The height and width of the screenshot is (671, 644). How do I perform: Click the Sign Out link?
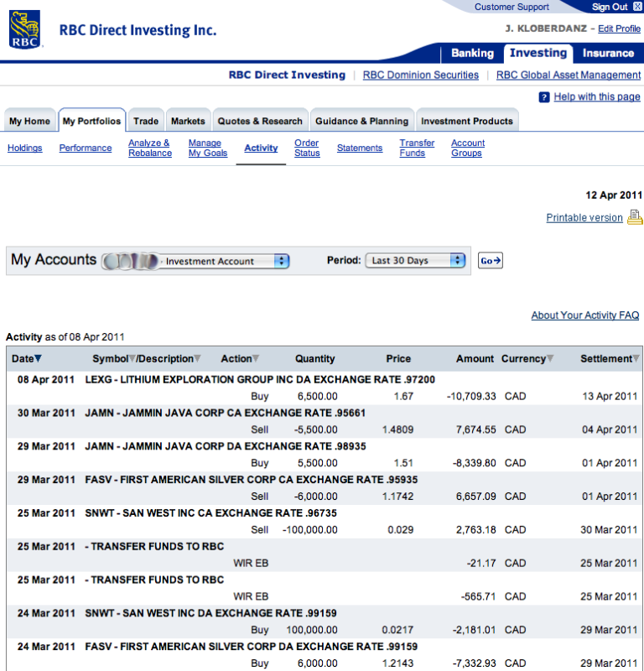point(610,7)
